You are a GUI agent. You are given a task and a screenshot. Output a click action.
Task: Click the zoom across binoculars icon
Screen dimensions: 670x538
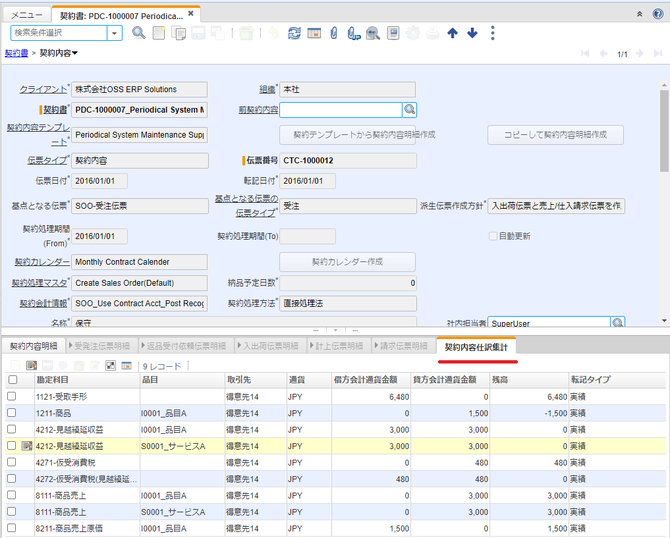(373, 33)
